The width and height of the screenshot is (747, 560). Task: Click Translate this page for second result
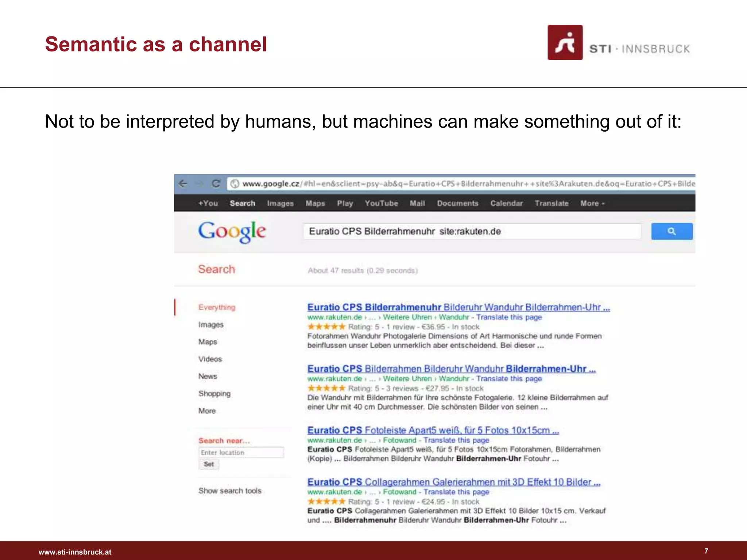click(509, 379)
